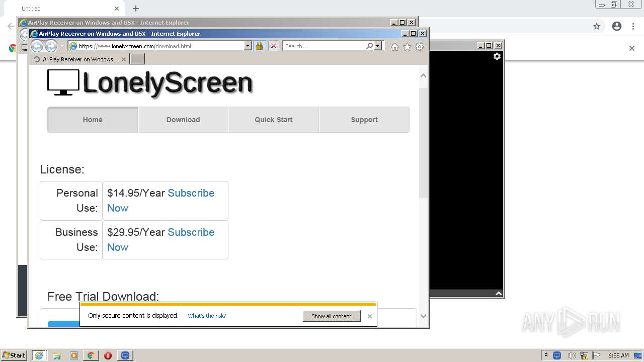Click the Personal Use license label
Image resolution: width=644 pixels, height=362 pixels.
click(x=77, y=201)
